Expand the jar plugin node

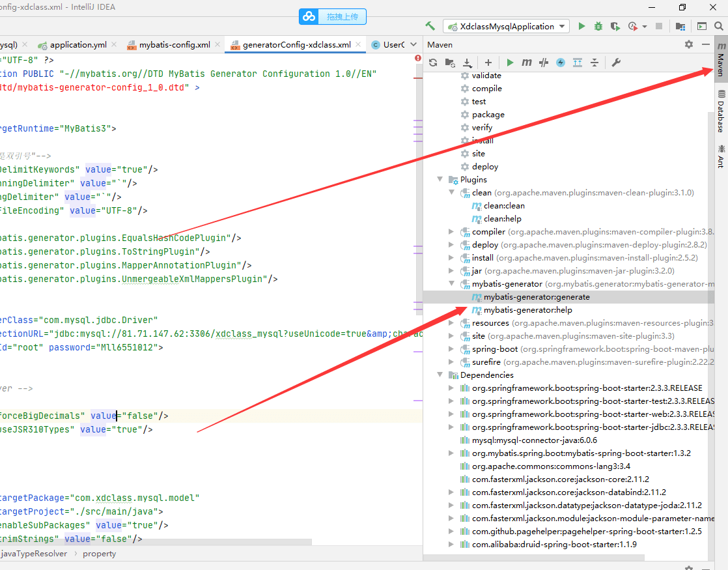pyautogui.click(x=451, y=270)
